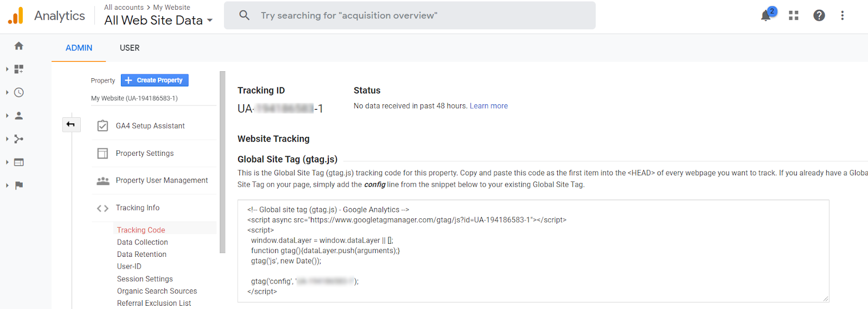Click the Tracking Info code brackets icon
868x309 pixels.
(x=103, y=209)
